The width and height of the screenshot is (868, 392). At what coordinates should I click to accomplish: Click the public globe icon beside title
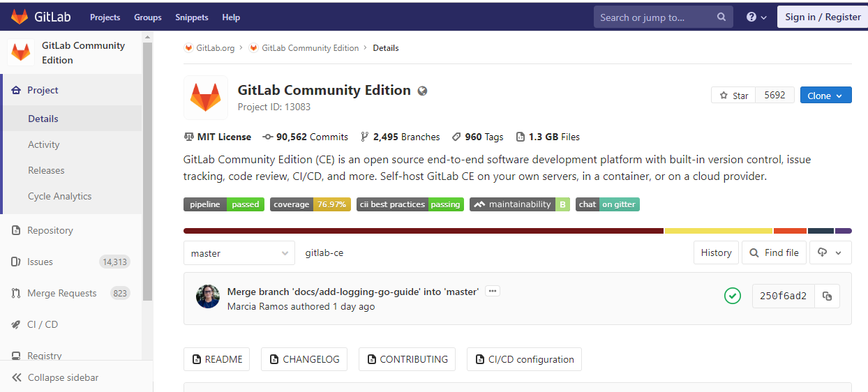click(x=422, y=91)
